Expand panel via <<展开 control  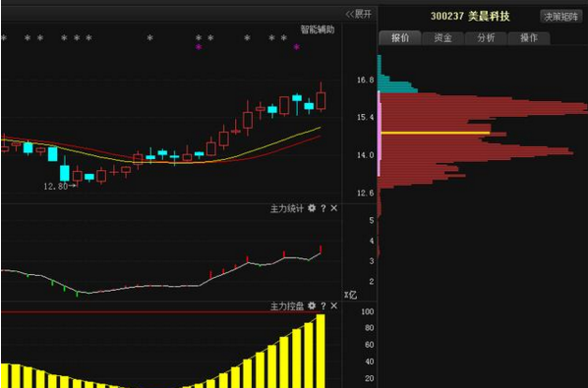pos(359,14)
